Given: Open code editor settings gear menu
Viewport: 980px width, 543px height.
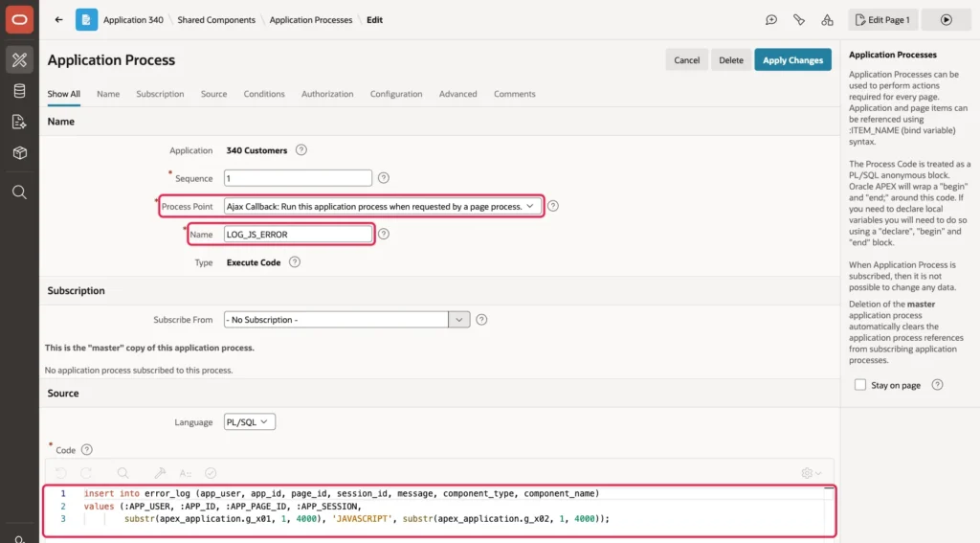Looking at the screenshot, I should [x=812, y=473].
